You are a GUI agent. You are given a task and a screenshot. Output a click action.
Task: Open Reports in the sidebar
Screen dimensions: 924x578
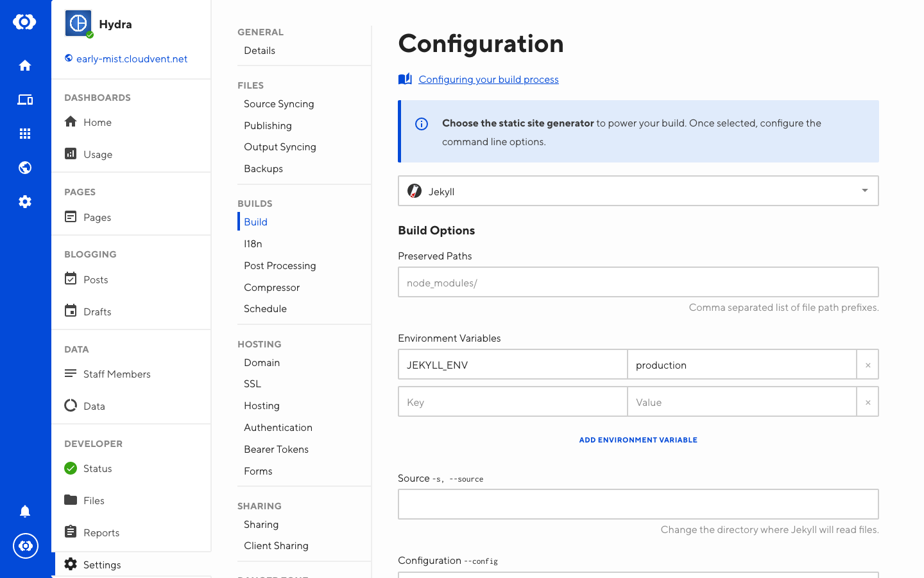point(92,532)
